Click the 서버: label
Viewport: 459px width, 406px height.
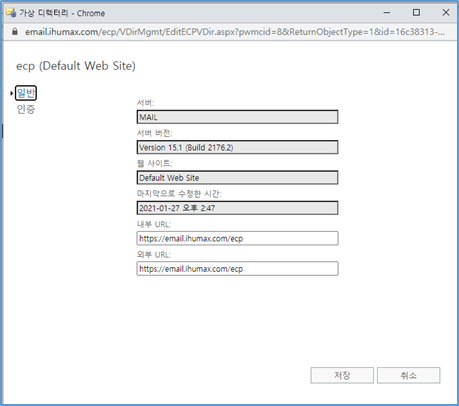pyautogui.click(x=146, y=103)
